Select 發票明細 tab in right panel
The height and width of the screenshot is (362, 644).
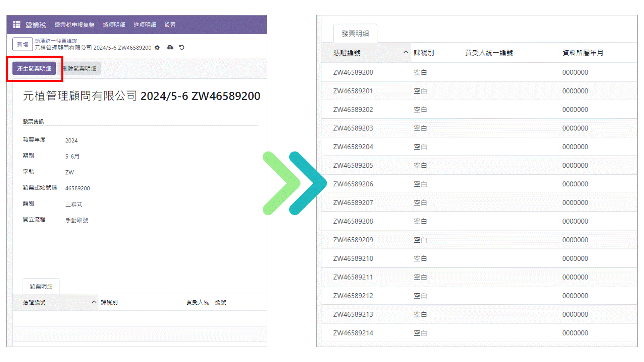[355, 34]
